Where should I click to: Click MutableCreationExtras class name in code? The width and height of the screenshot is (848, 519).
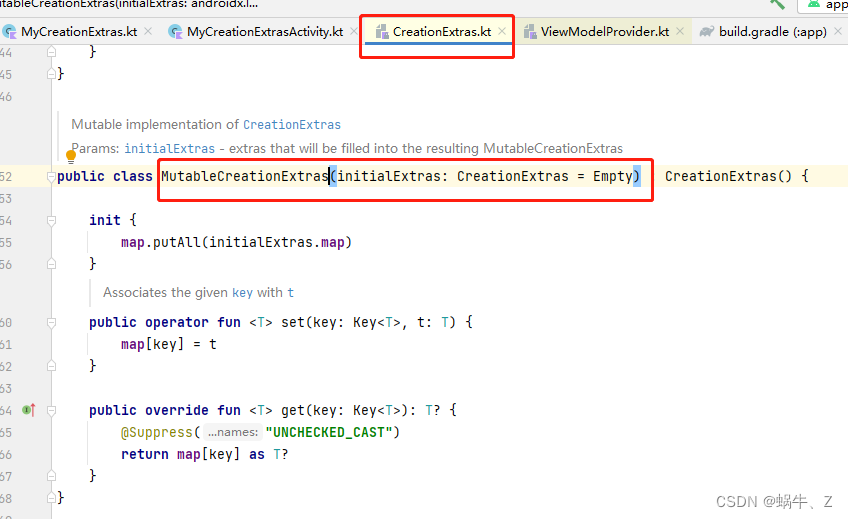[245, 176]
